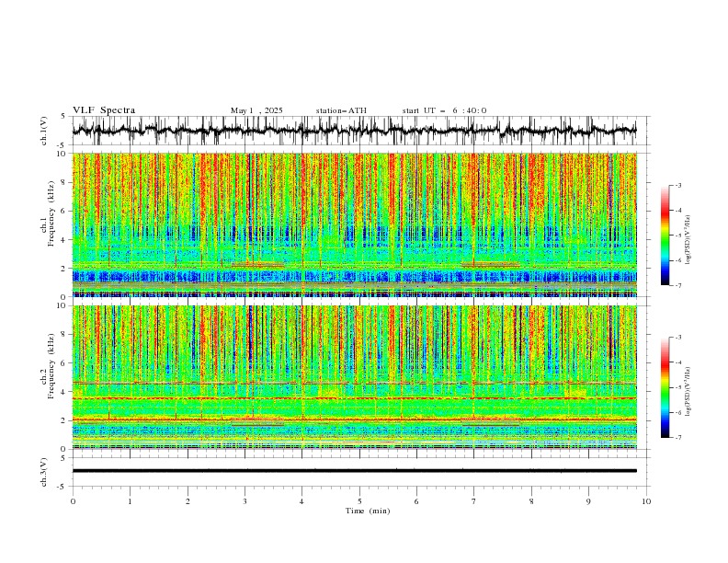Click the "5" tick on time axis
The height and width of the screenshot is (563, 728).
(359, 501)
